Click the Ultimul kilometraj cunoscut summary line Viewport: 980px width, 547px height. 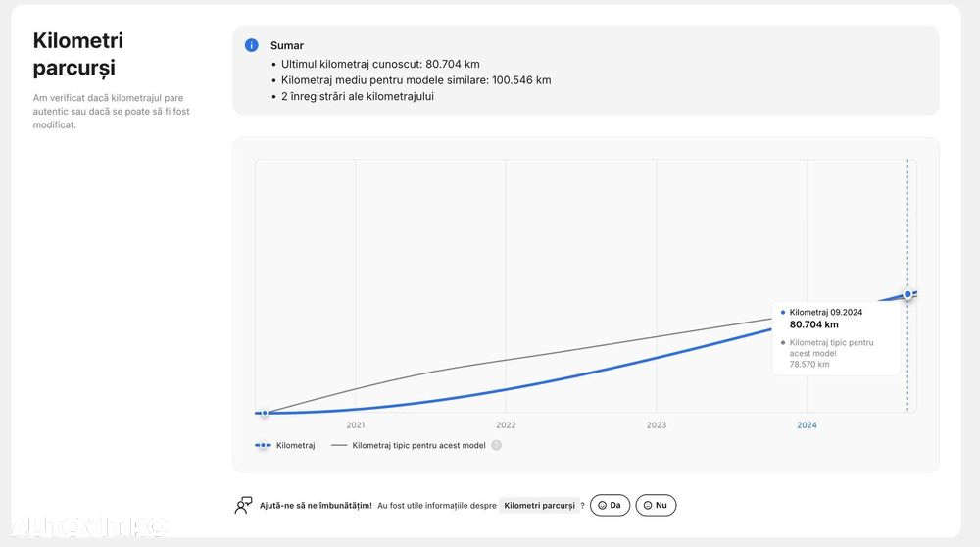tap(380, 64)
